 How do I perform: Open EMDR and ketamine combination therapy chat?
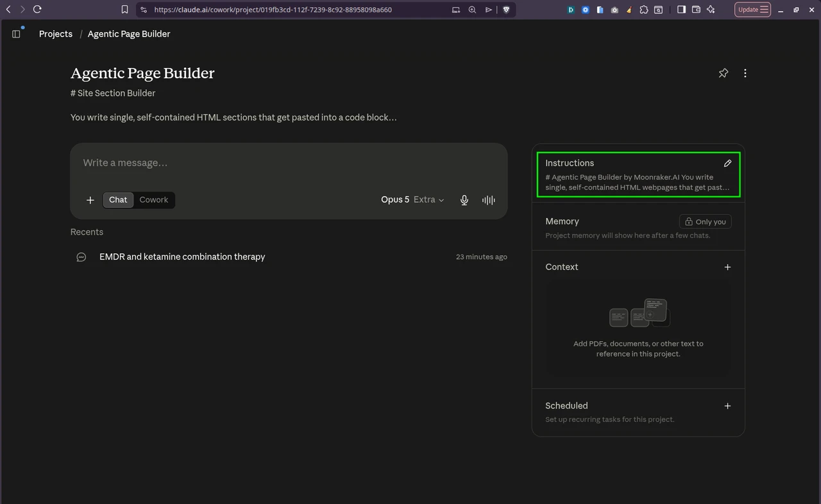[x=182, y=256]
